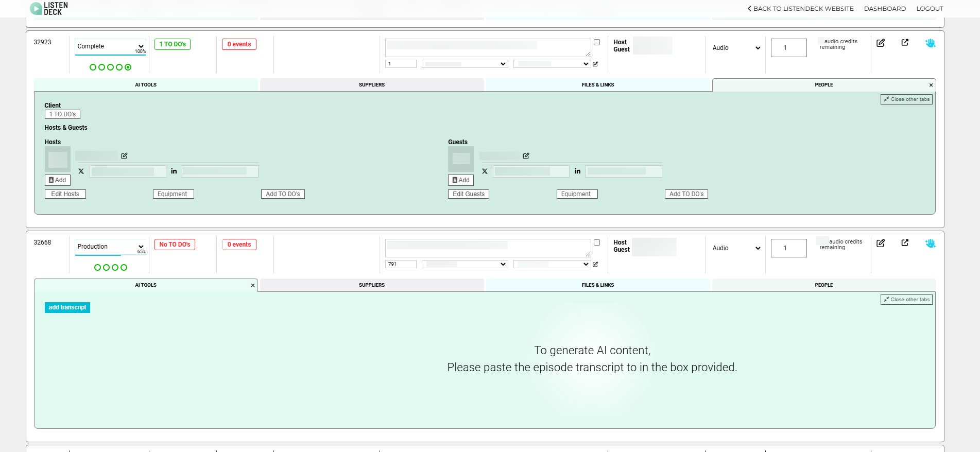The image size is (980, 452).
Task: Open the Production status dropdown
Action: [x=110, y=247]
